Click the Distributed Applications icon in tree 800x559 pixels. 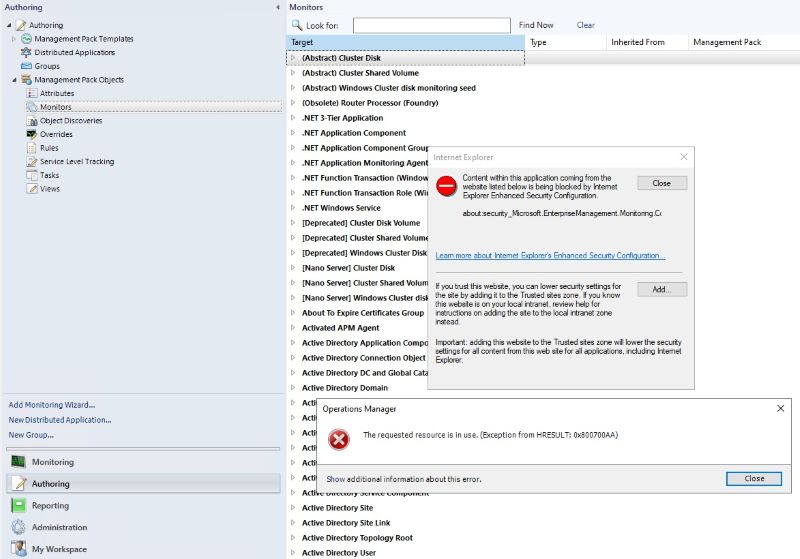point(26,52)
